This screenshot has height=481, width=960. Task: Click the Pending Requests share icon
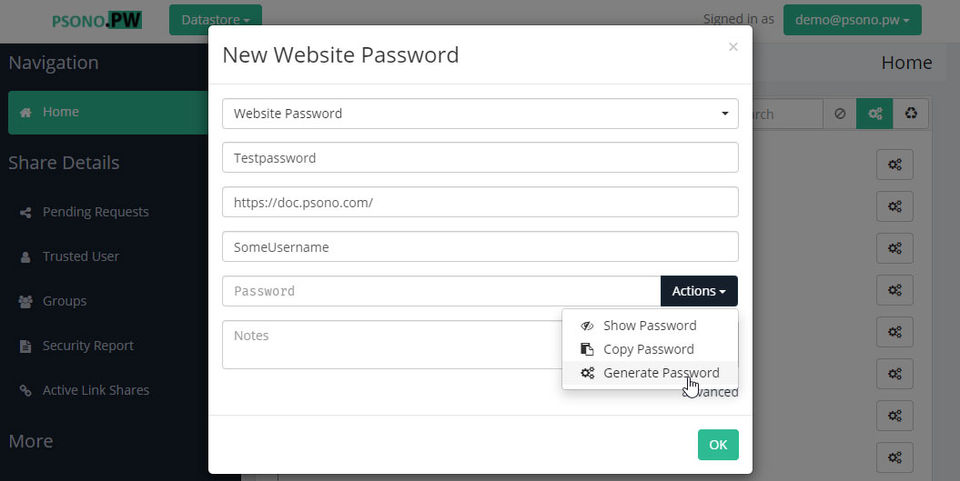coord(25,212)
